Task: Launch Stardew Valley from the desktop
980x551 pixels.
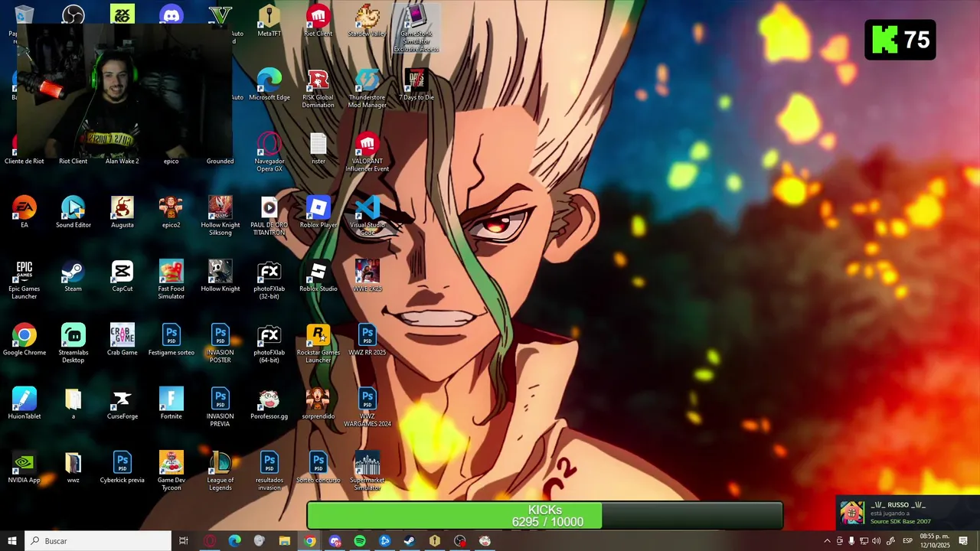Action: 367,21
